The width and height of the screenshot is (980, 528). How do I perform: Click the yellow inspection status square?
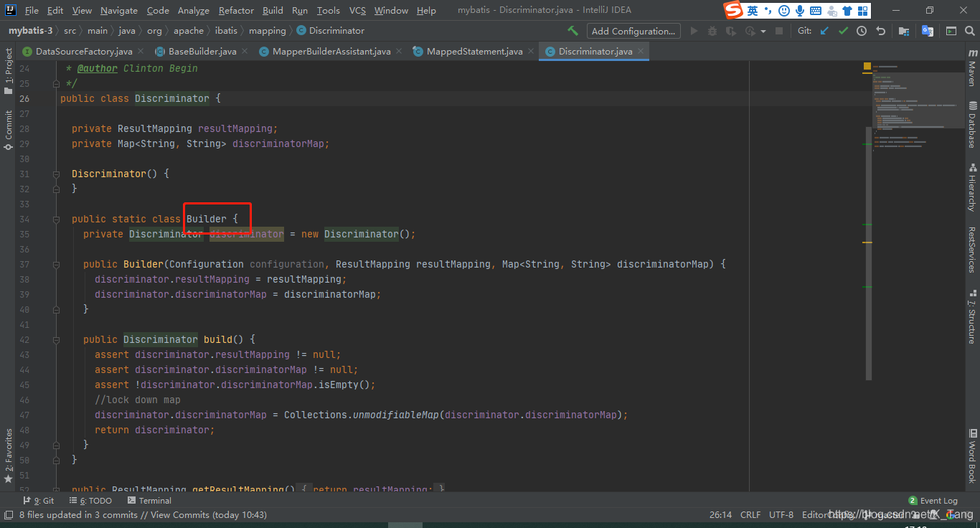click(x=867, y=66)
